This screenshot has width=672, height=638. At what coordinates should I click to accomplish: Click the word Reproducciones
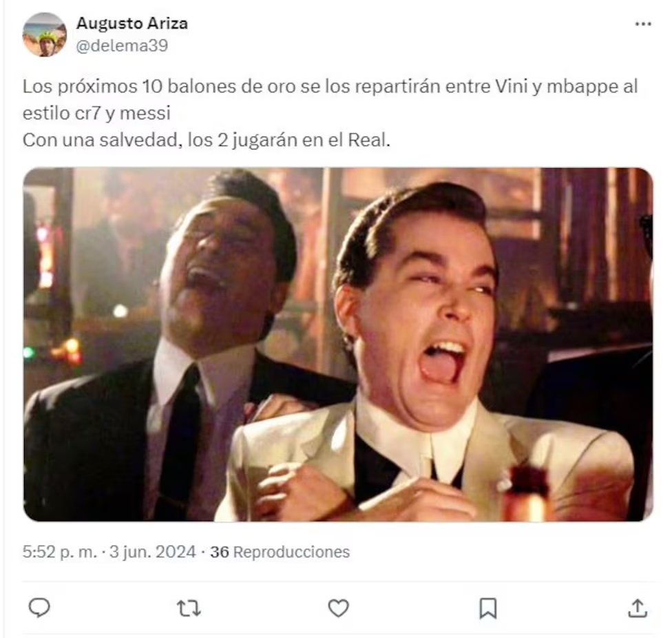pos(291,551)
